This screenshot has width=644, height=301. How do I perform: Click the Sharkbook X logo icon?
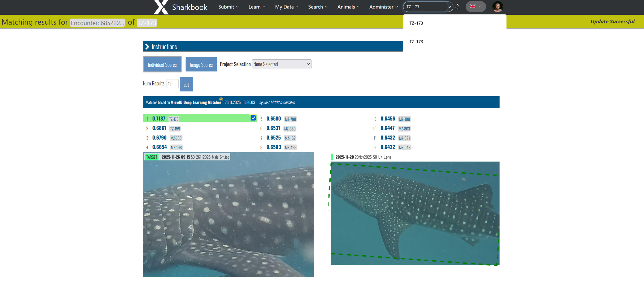(161, 7)
